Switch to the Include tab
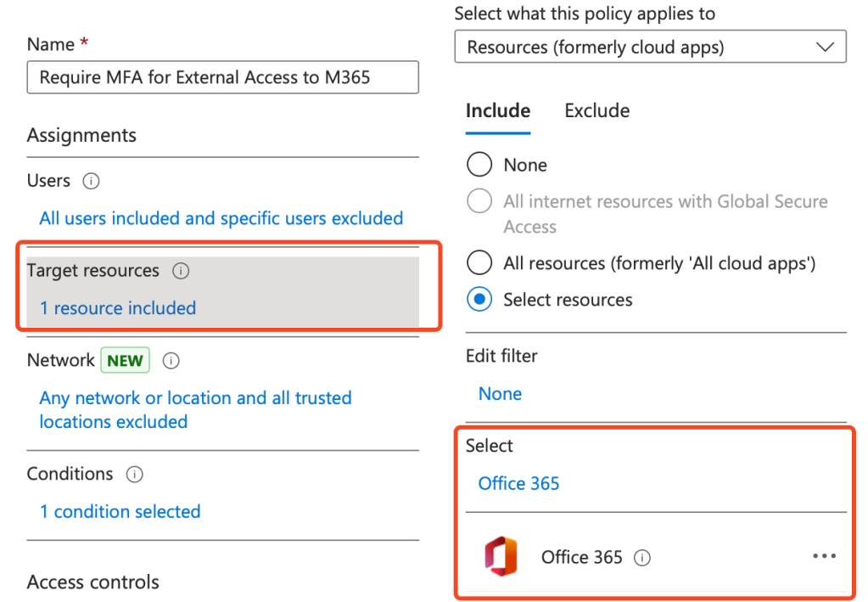The height and width of the screenshot is (602, 868). pyautogui.click(x=498, y=111)
